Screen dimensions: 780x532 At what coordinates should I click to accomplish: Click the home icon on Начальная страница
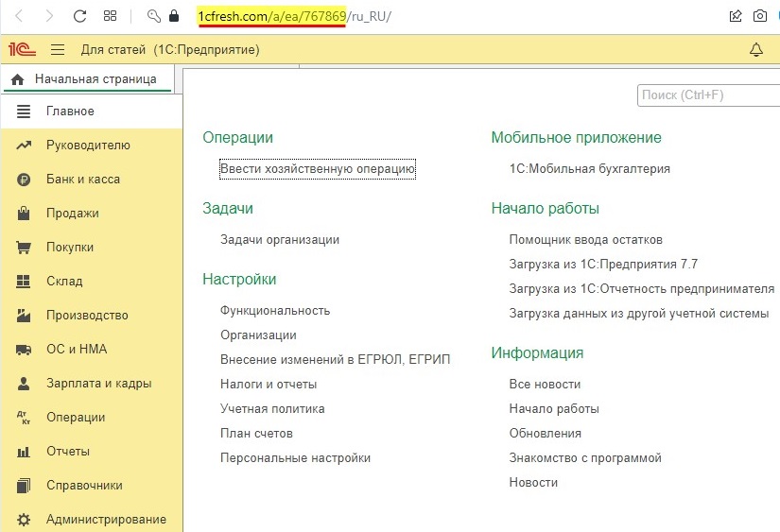click(x=17, y=79)
